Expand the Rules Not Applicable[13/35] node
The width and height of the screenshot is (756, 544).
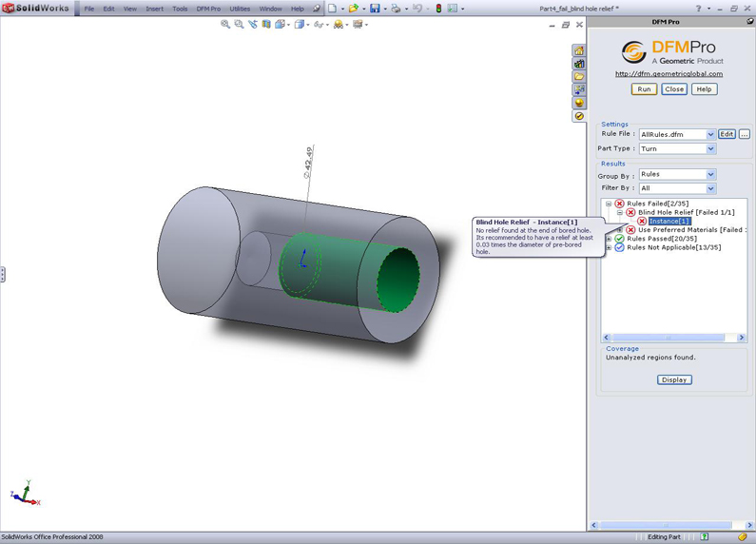click(609, 247)
